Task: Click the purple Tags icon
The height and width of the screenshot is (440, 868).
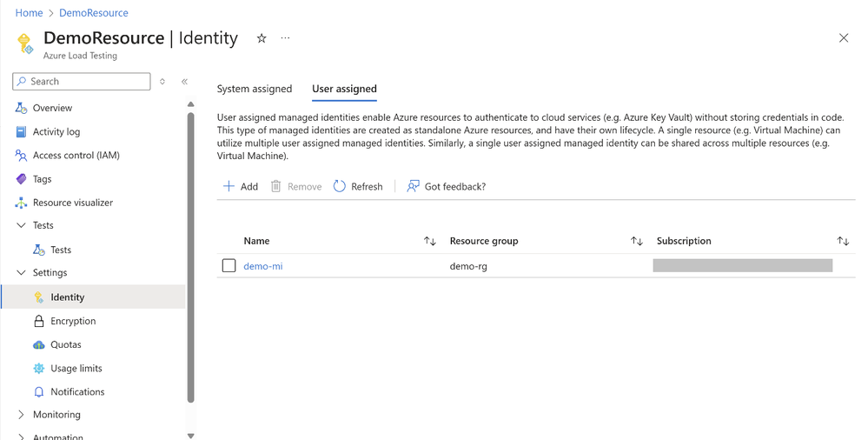Action: click(21, 179)
